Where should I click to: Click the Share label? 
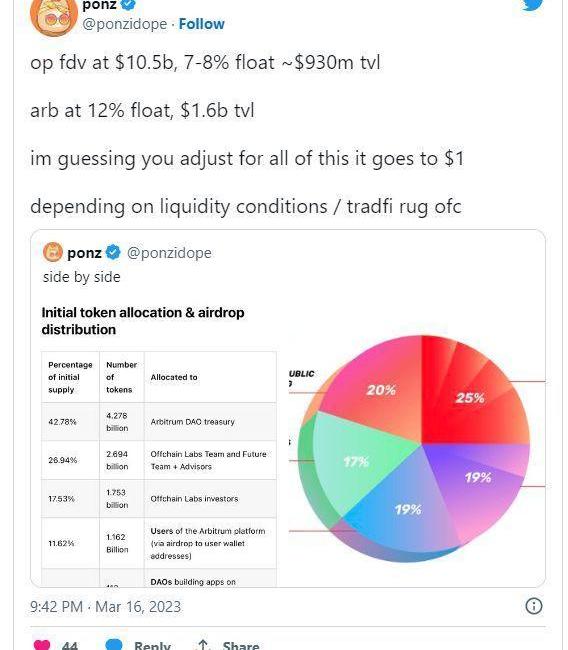pyautogui.click(x=241, y=645)
